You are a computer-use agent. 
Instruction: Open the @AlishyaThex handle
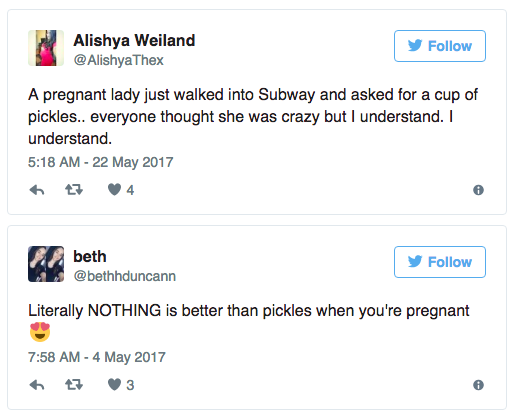coord(119,60)
